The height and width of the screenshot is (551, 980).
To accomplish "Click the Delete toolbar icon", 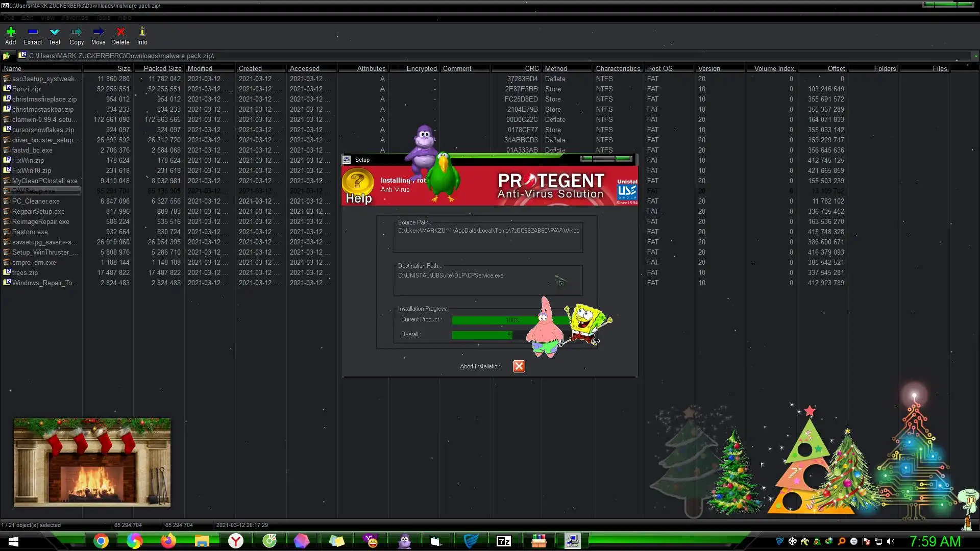I will [x=120, y=32].
